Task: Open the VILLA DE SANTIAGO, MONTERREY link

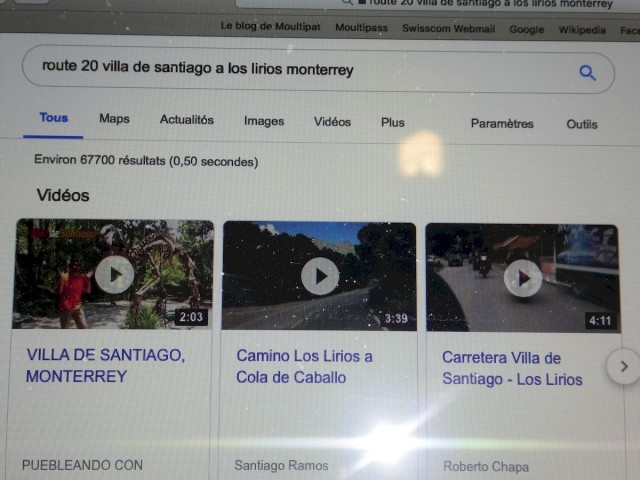Action: pos(105,365)
